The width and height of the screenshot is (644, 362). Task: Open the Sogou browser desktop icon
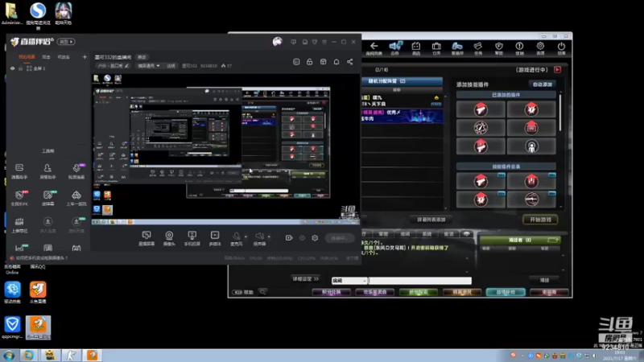[x=38, y=14]
